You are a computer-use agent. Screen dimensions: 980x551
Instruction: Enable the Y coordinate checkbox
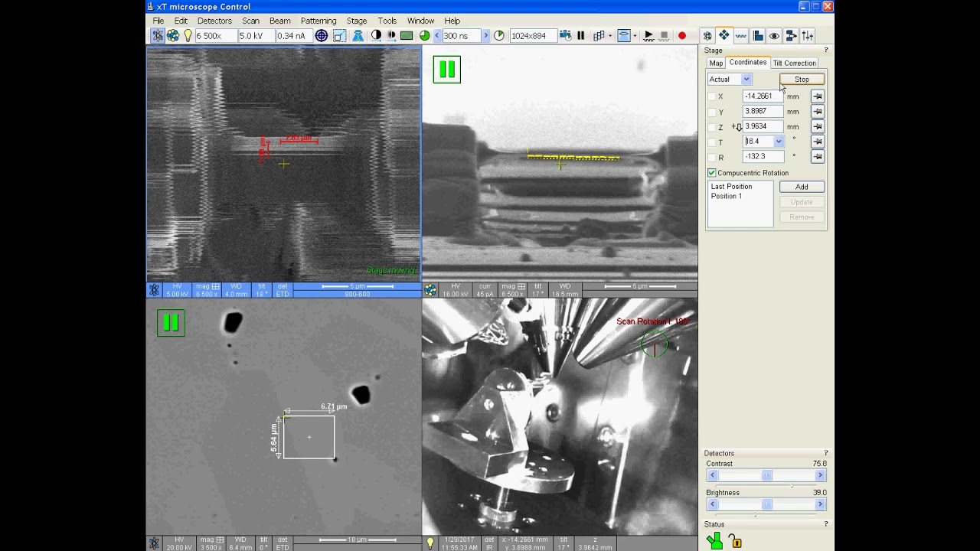(712, 112)
